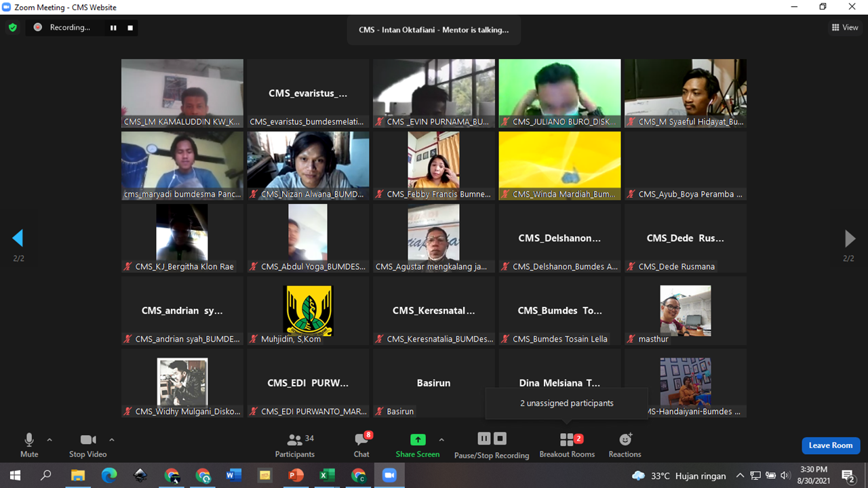Click the Leave Room button
Screen dimensions: 868x488
[x=831, y=445]
